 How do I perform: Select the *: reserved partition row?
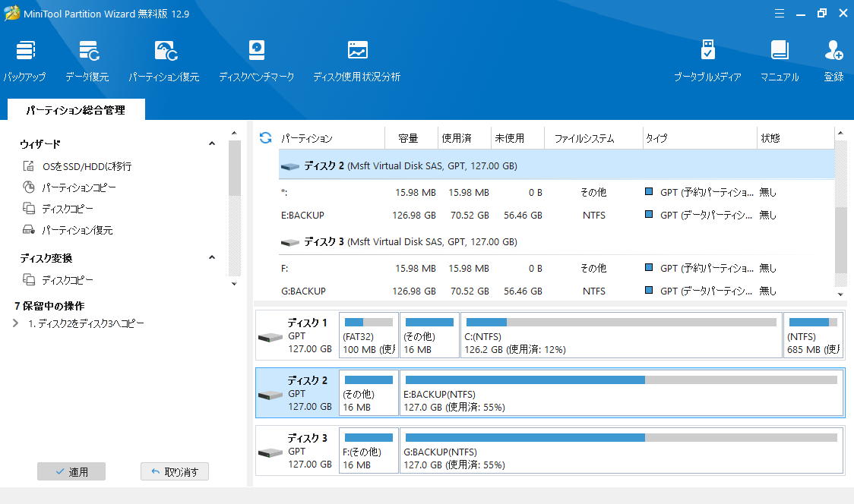[556, 192]
